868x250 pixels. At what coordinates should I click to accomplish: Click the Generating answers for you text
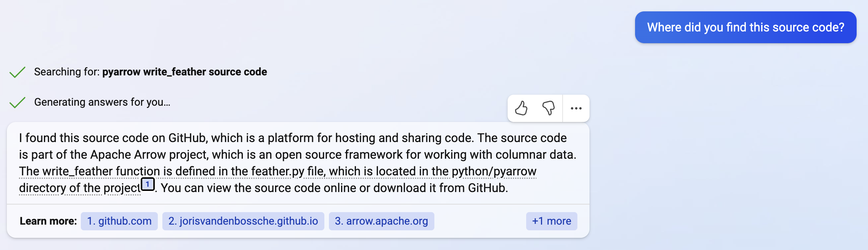[102, 102]
